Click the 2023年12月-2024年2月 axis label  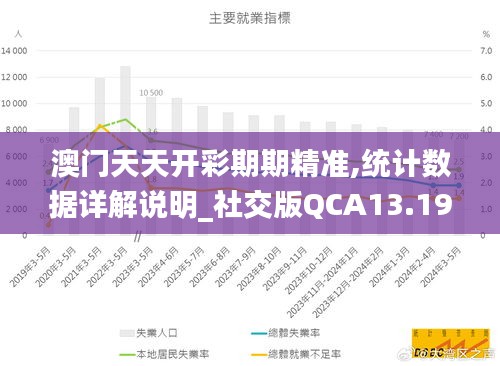(x=348, y=282)
